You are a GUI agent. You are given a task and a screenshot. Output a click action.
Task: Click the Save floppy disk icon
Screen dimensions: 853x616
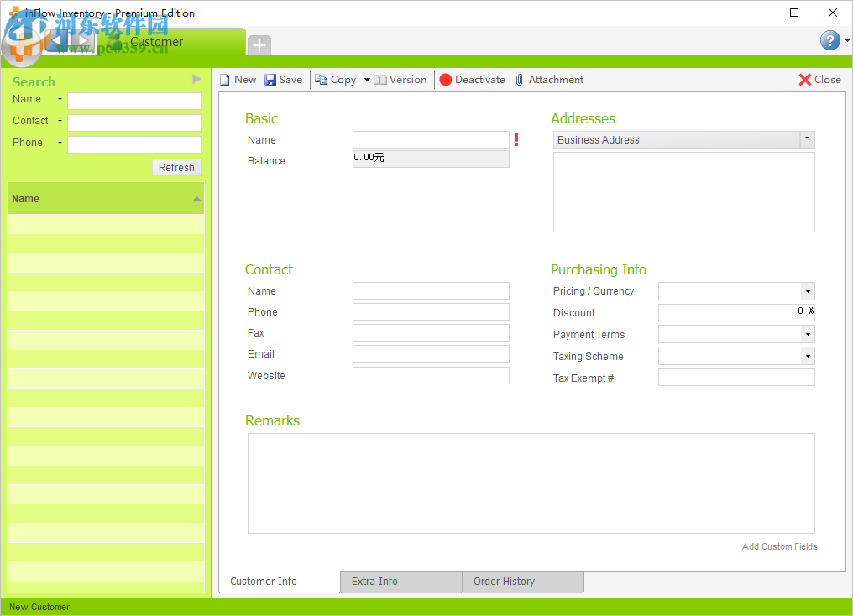pos(270,80)
